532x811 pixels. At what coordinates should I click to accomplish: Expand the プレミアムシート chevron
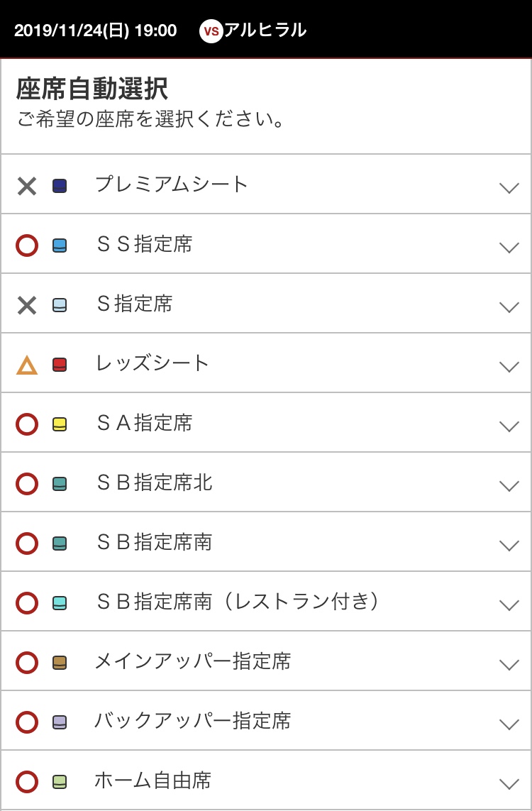pyautogui.click(x=509, y=187)
